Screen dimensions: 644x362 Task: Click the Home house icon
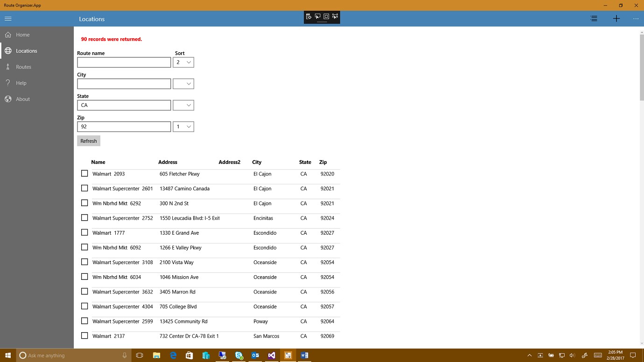(8, 35)
